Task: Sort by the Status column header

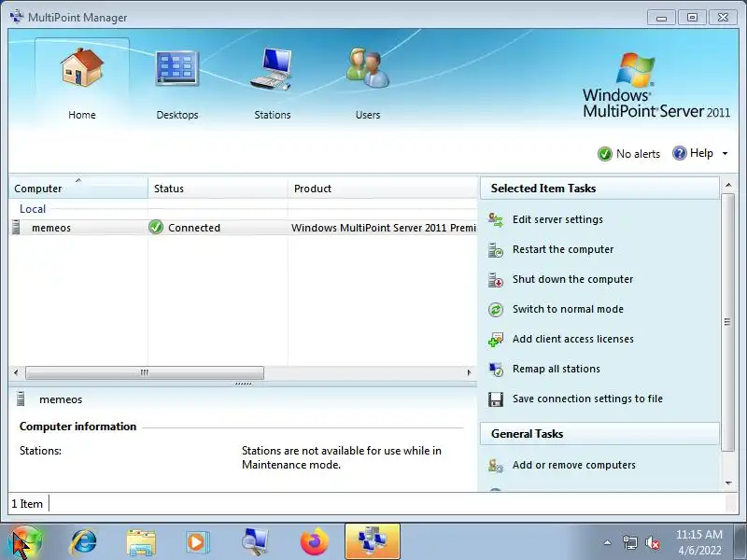Action: pos(218,189)
